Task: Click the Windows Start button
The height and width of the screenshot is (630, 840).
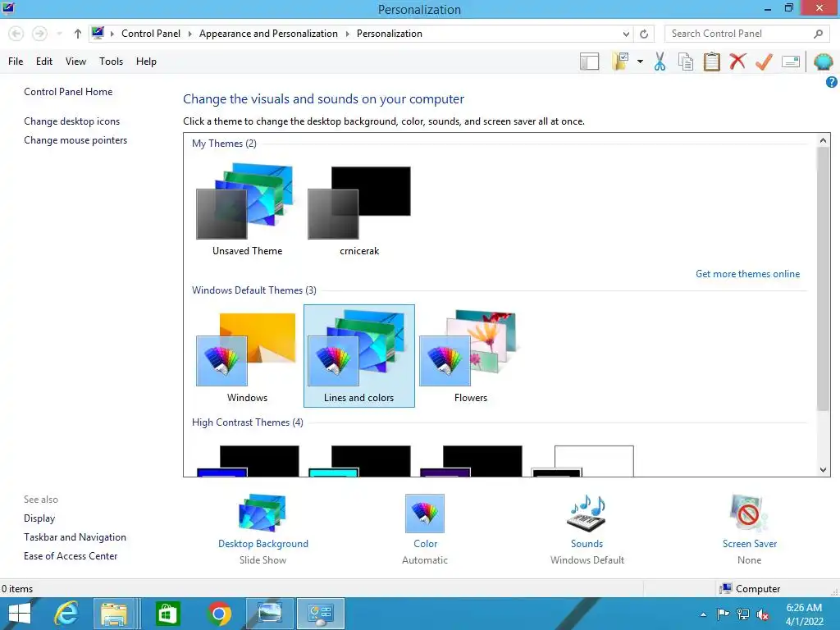Action: point(20,614)
